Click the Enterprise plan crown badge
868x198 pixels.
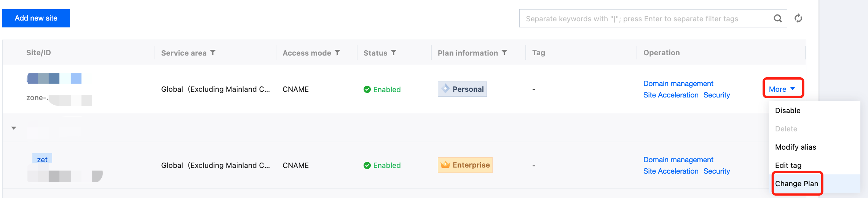465,165
